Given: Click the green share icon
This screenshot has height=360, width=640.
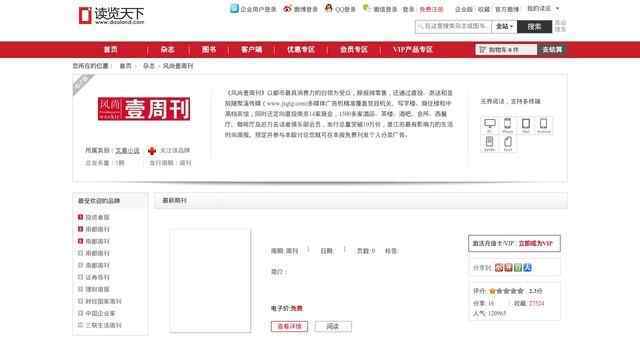Looking at the screenshot, I should click(x=518, y=268).
